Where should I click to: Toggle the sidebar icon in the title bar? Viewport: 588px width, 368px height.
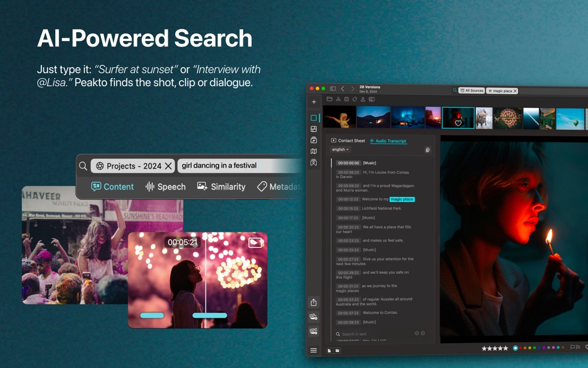[332, 87]
